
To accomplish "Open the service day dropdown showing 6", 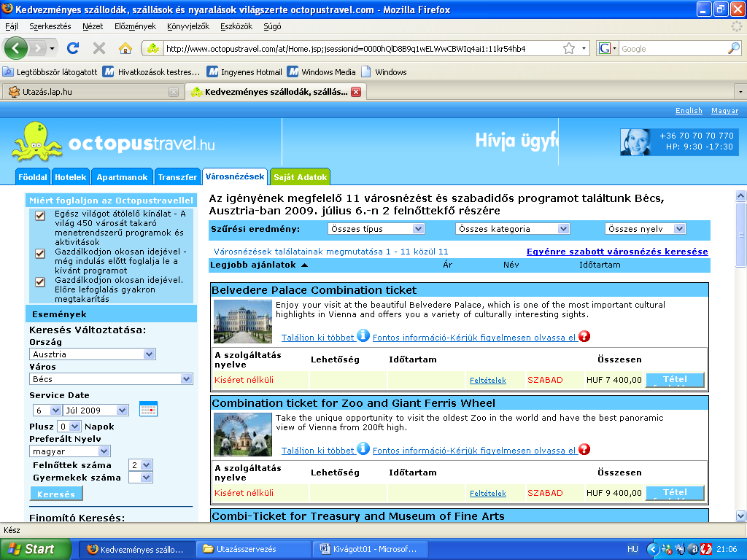I will pos(47,410).
